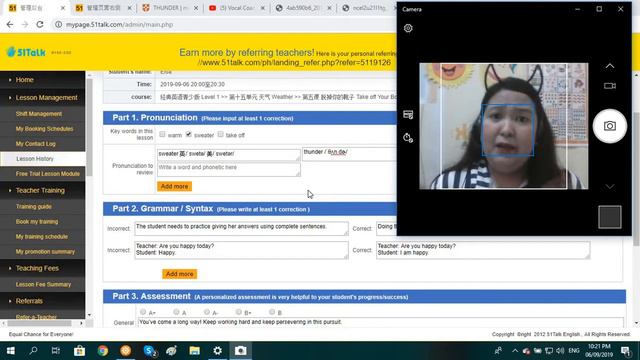
Task: Open Settings gear on taskbar
Action: (218, 351)
